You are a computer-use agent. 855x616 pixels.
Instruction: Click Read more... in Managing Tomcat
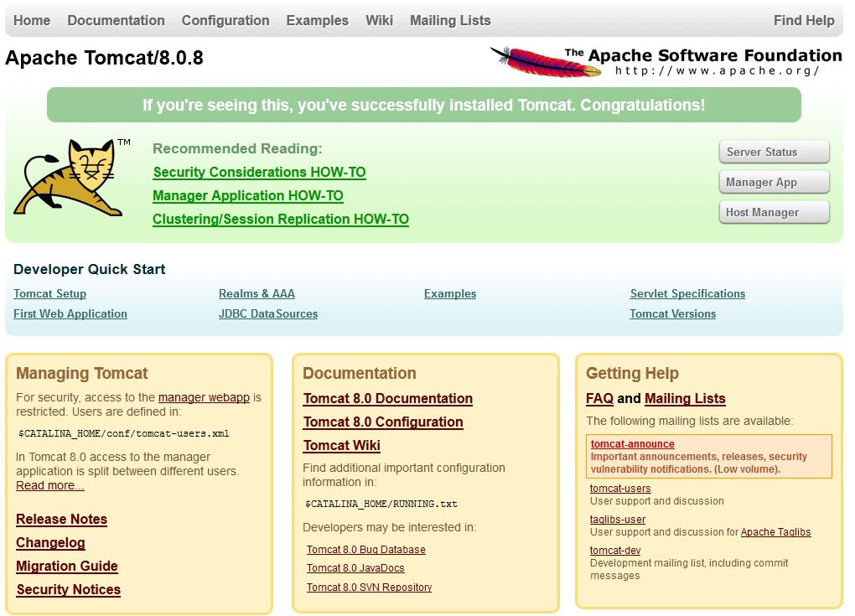[x=50, y=485]
